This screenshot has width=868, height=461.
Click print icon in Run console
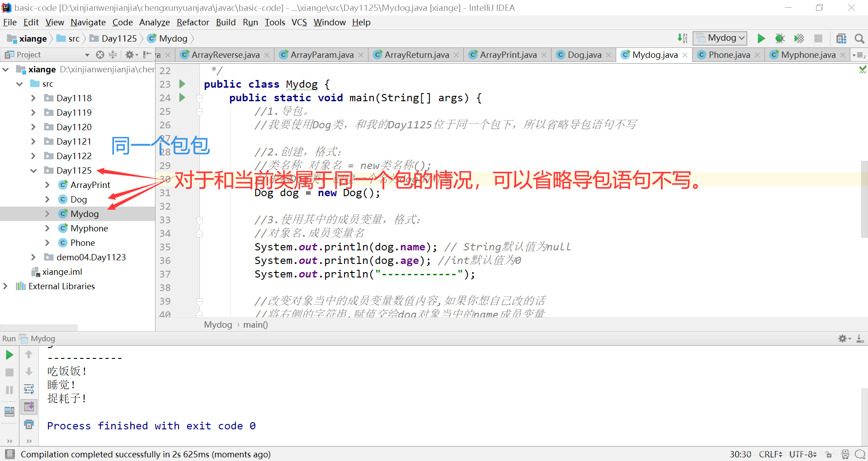pyautogui.click(x=29, y=424)
